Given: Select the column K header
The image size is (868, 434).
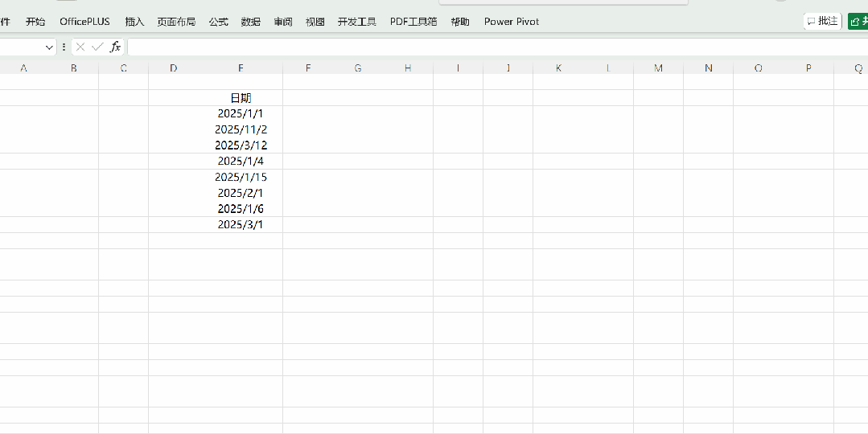Looking at the screenshot, I should click(x=558, y=68).
